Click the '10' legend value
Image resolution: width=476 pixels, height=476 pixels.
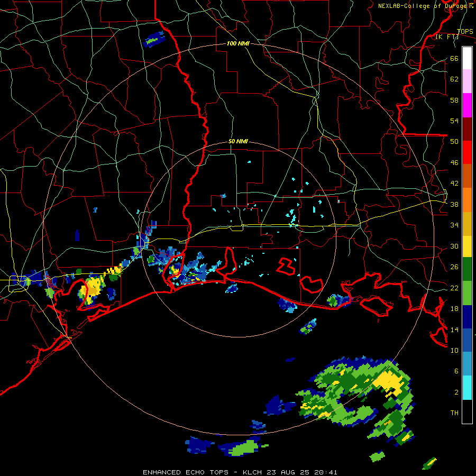(454, 350)
